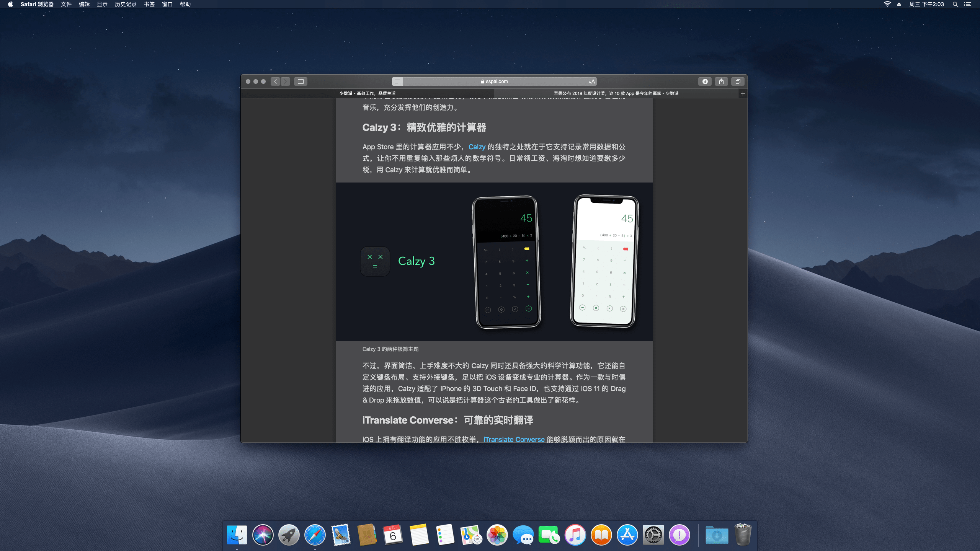Switch to 少数派 - 高效工作，品质生活 tab

point(367,93)
